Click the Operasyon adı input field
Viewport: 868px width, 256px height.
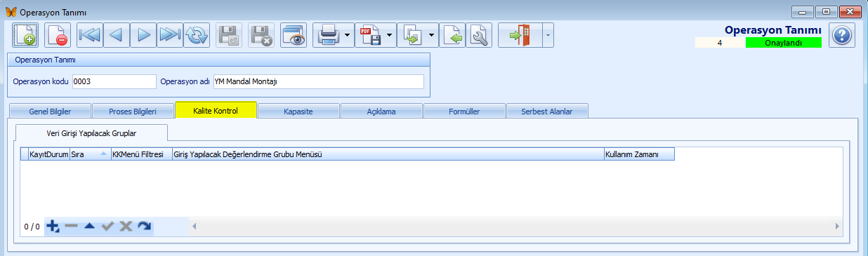319,81
